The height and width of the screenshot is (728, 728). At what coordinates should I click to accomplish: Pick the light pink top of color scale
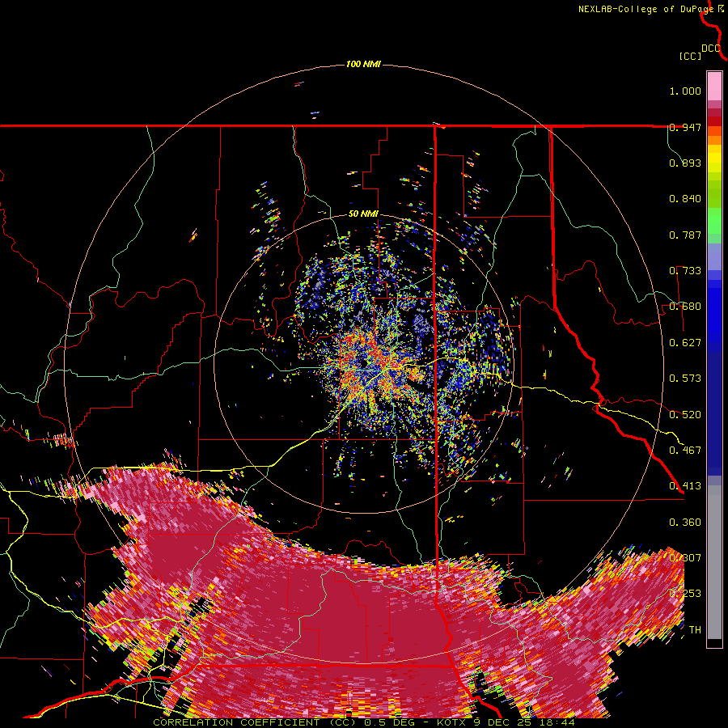click(714, 86)
